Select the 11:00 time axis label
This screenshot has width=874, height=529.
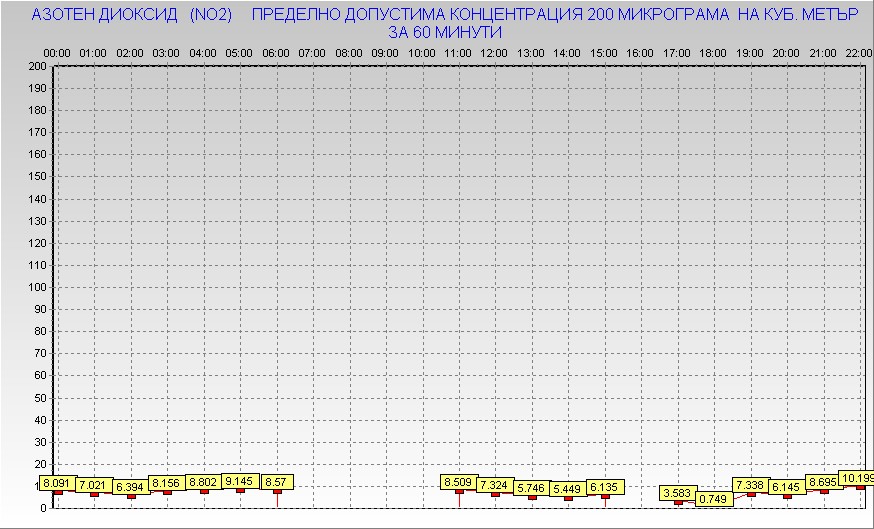(459, 52)
